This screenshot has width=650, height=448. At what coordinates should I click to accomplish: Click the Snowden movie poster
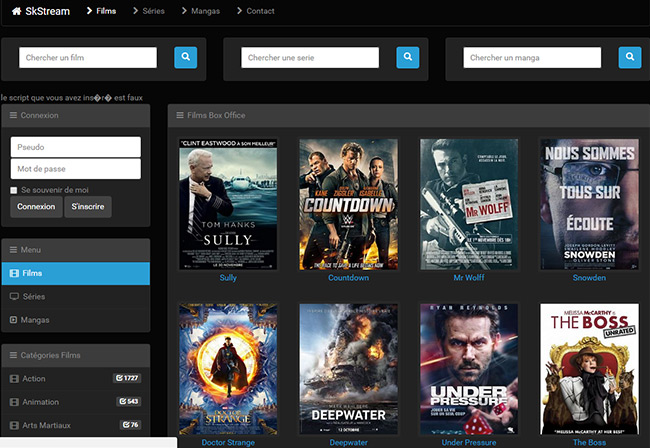tap(589, 204)
